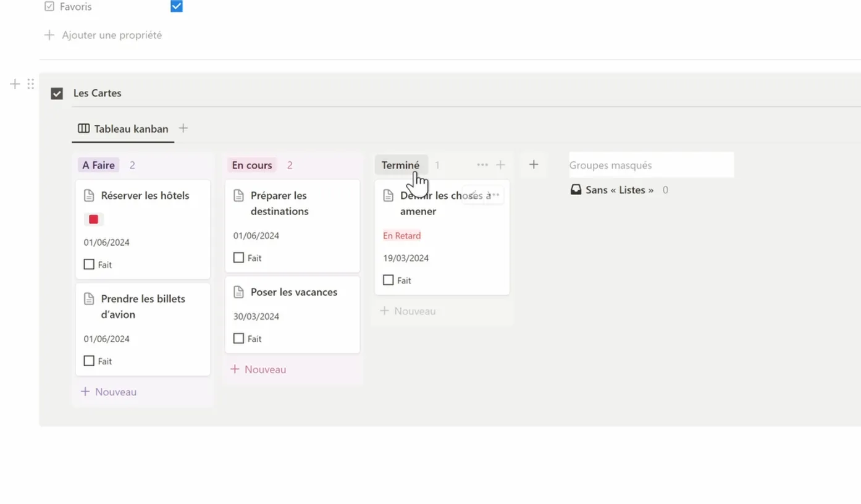The height and width of the screenshot is (504, 861).
Task: Click the card count 2 beside En cours
Action: (290, 166)
